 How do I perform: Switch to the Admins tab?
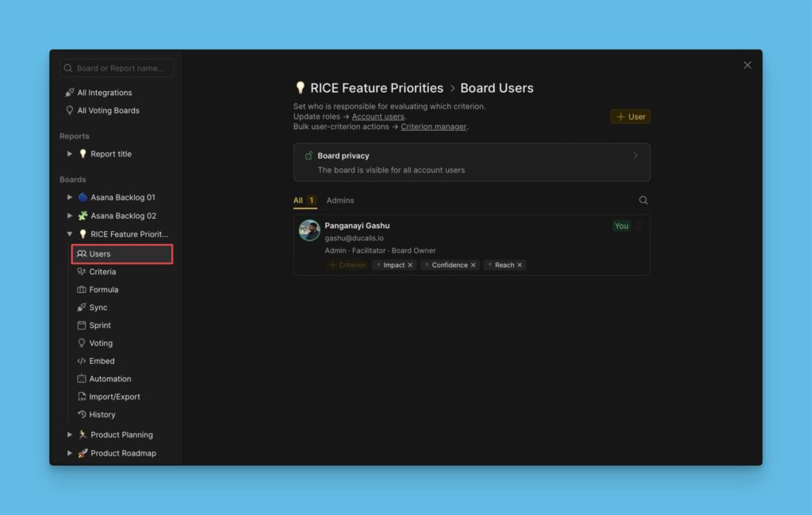point(339,200)
